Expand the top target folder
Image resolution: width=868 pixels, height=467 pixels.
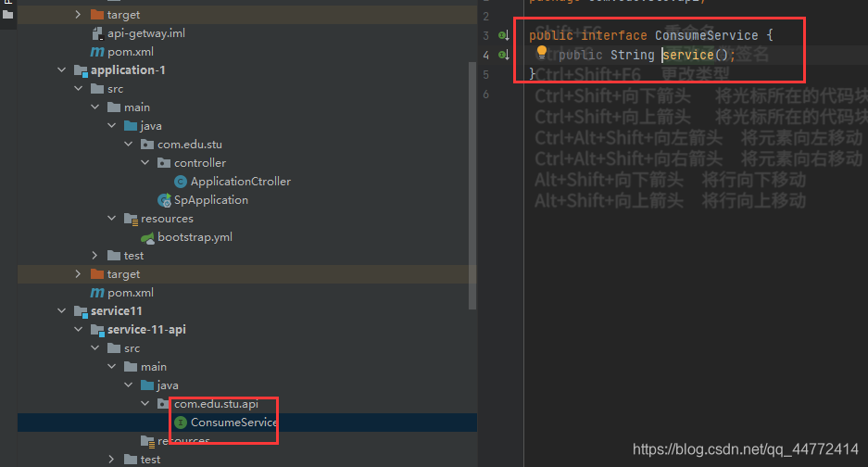(78, 15)
